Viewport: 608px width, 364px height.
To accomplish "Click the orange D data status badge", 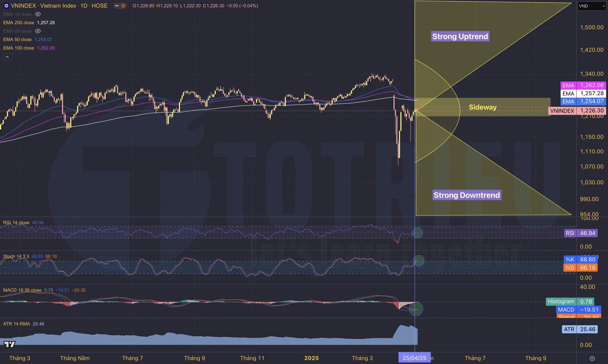I will (x=123, y=6).
